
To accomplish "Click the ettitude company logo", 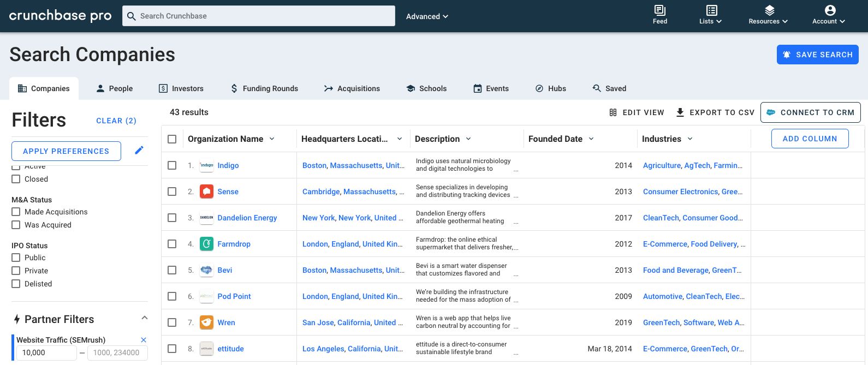I will pos(206,349).
